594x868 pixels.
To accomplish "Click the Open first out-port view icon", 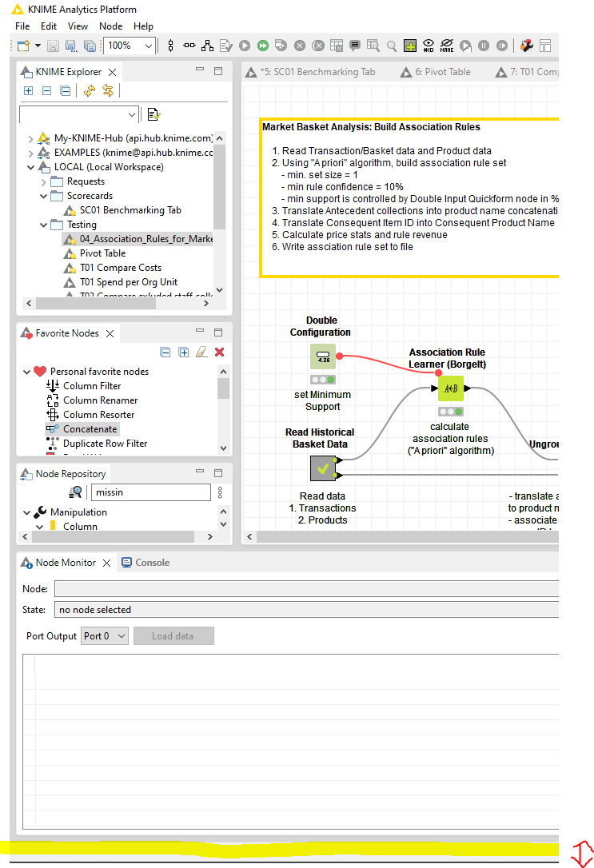I will [x=373, y=46].
